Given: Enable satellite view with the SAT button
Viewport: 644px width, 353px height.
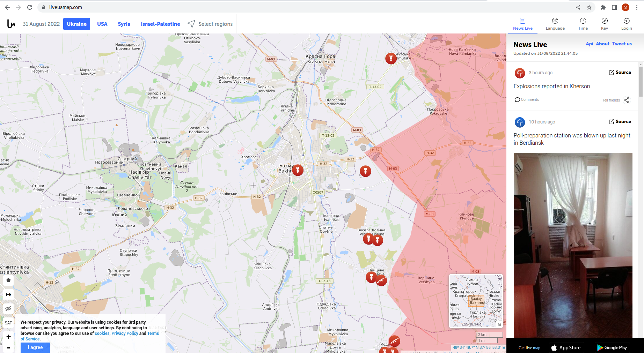Looking at the screenshot, I should 8,323.
